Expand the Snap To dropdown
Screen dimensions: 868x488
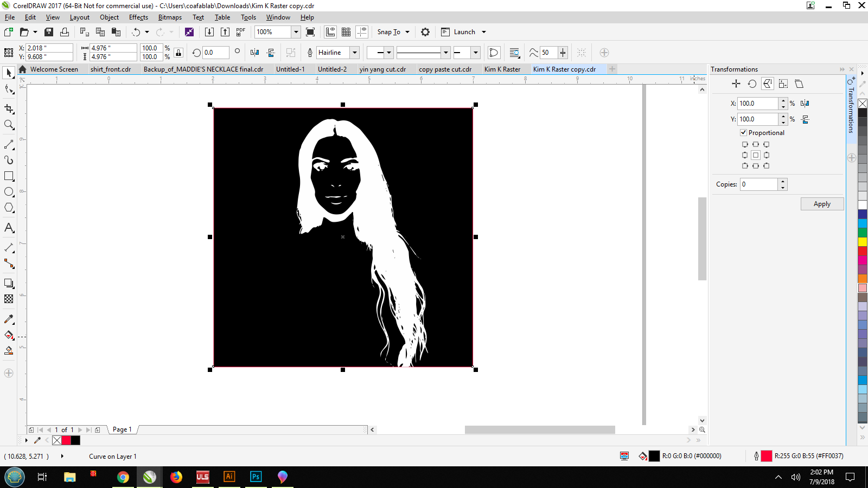pyautogui.click(x=407, y=32)
